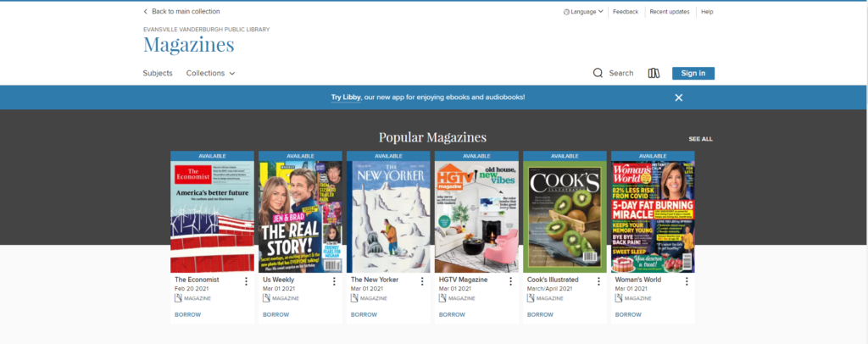868x344 pixels.
Task: Expand the Collections dropdown
Action: coord(210,73)
